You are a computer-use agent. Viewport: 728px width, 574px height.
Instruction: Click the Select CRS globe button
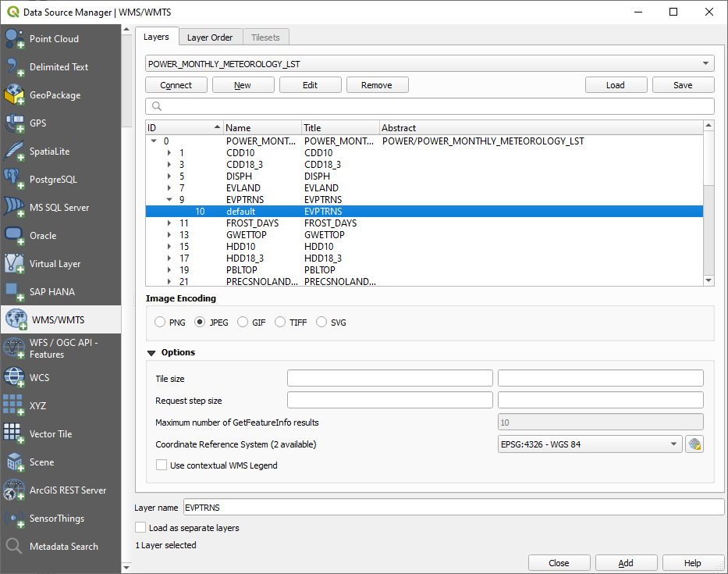pyautogui.click(x=694, y=444)
